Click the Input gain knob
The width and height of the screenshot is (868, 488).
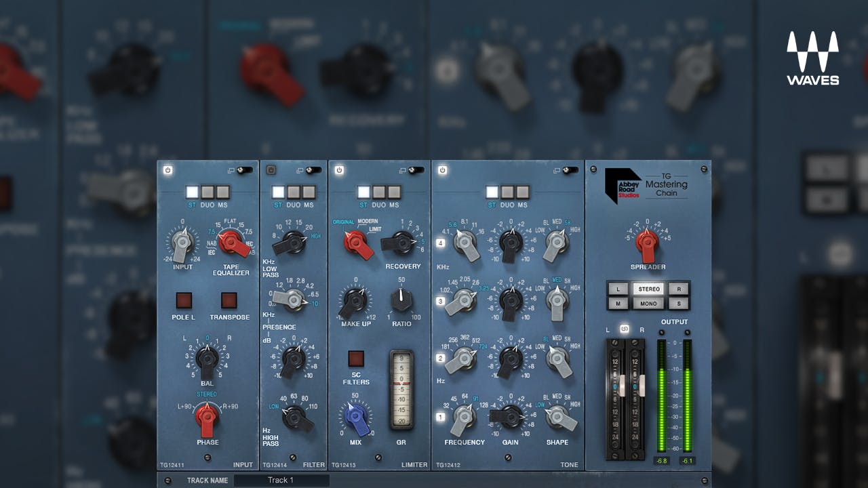182,244
